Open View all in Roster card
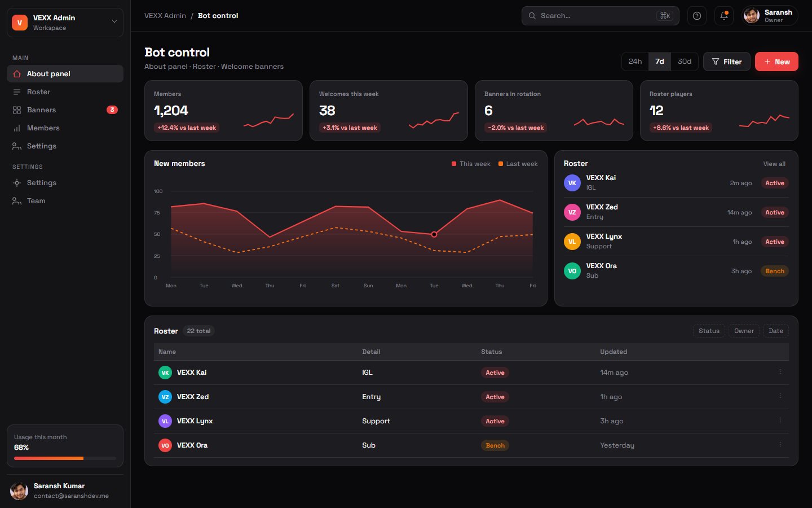Screen dimensions: 812x508 [774, 164]
